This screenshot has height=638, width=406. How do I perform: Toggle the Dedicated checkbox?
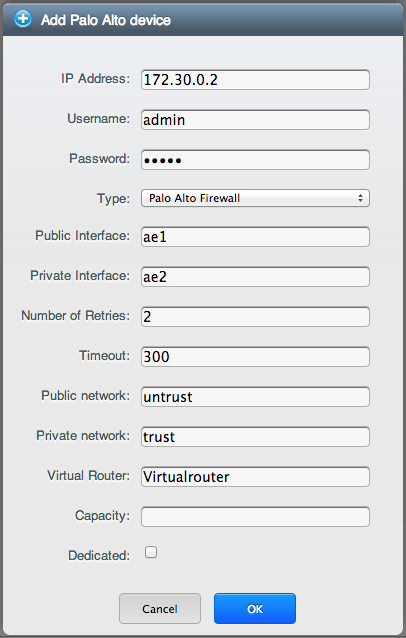tap(151, 552)
